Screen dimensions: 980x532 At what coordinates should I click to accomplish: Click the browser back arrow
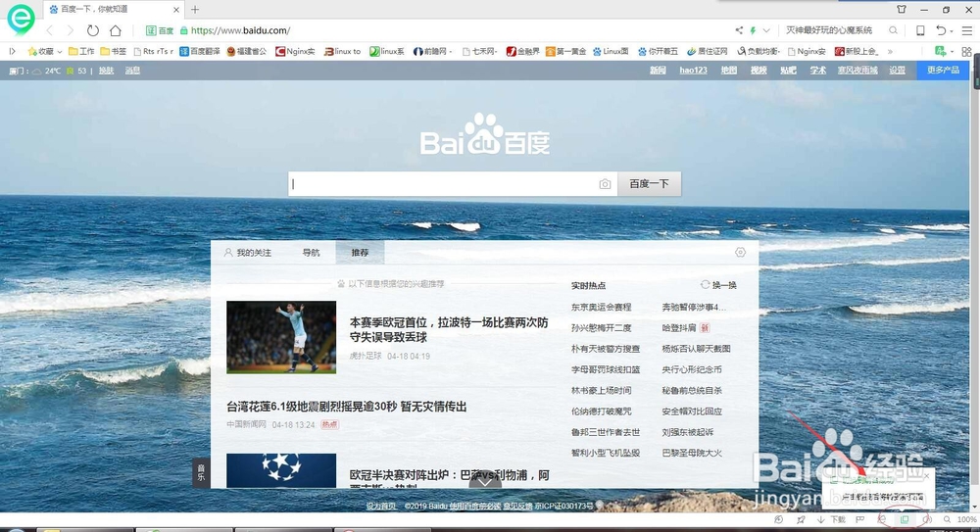50,30
